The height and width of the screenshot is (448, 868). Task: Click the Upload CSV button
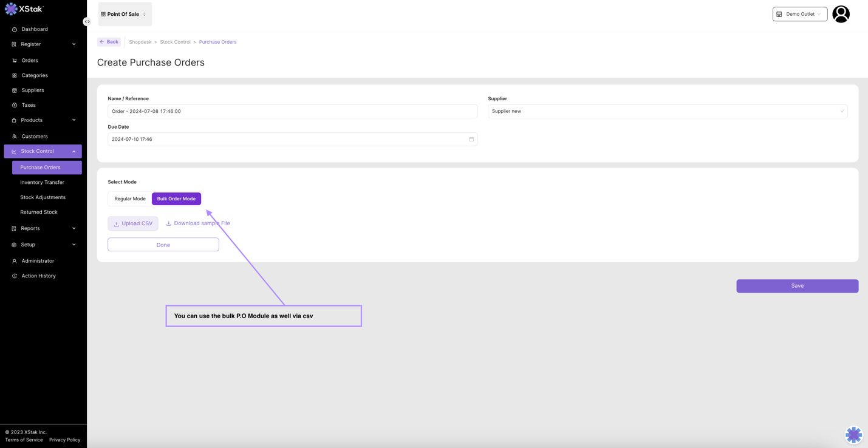click(133, 224)
